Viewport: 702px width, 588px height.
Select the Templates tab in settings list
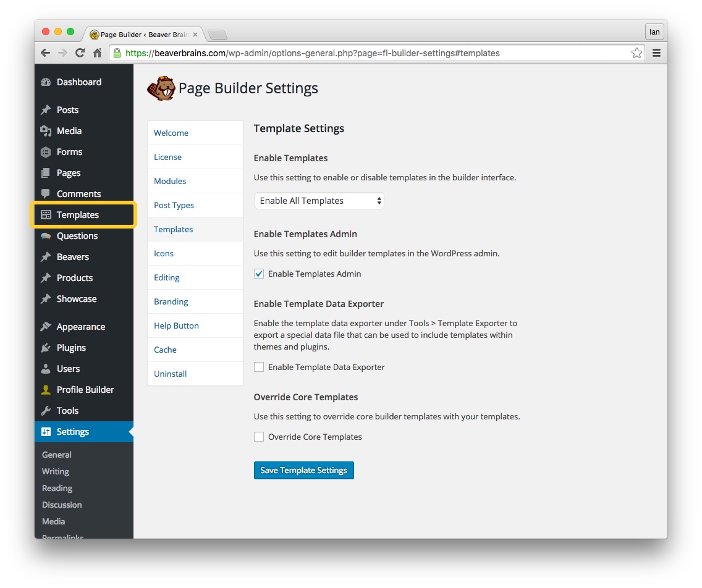(195, 230)
